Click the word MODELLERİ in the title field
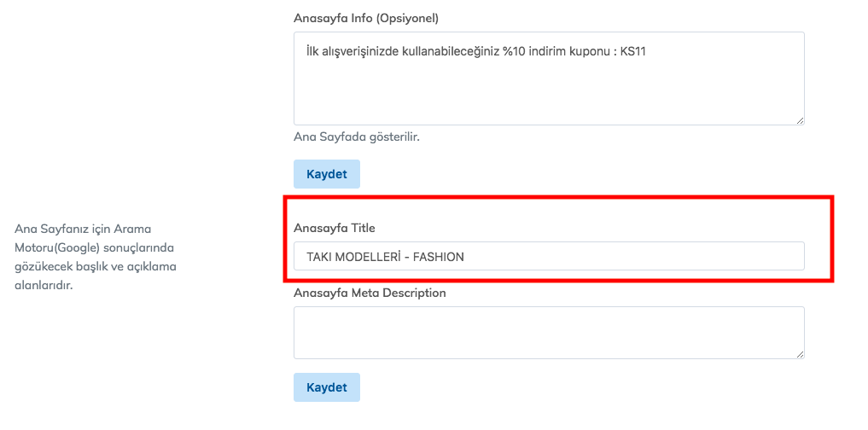Image resolution: width=868 pixels, height=430 pixels. click(370, 257)
